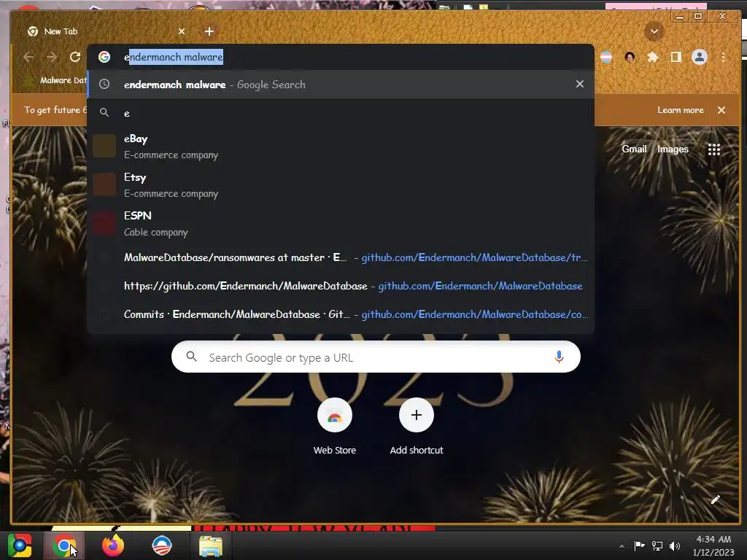Viewport: 747px width, 560px height.
Task: Customize Chrome with the pencil icon
Action: point(715,499)
